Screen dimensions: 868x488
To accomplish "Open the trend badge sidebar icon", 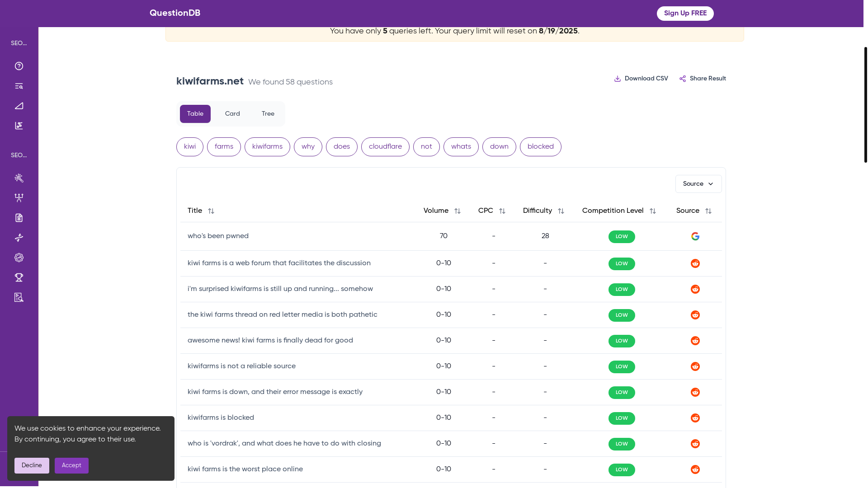I will pyautogui.click(x=19, y=258).
